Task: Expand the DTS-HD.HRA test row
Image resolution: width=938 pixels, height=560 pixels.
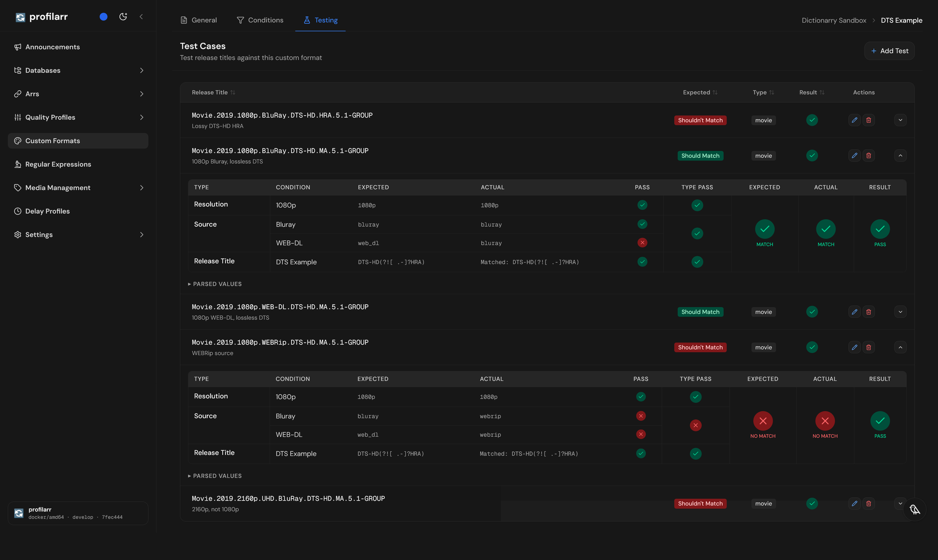Action: (900, 120)
